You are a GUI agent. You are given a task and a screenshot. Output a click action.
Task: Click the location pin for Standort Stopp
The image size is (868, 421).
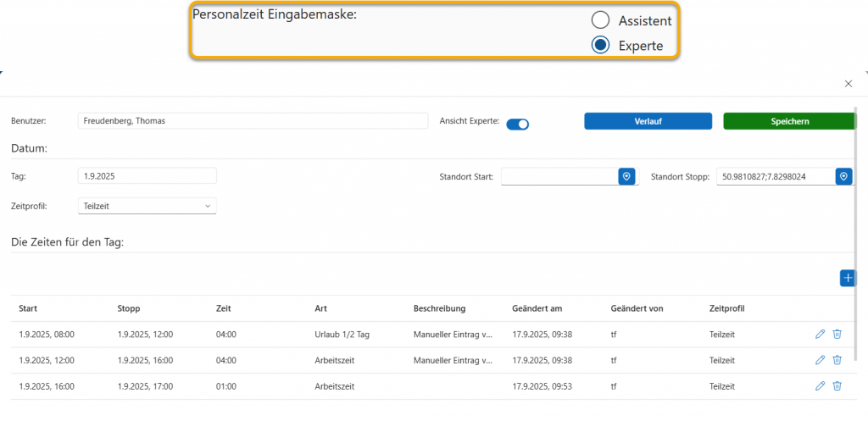[x=843, y=176]
